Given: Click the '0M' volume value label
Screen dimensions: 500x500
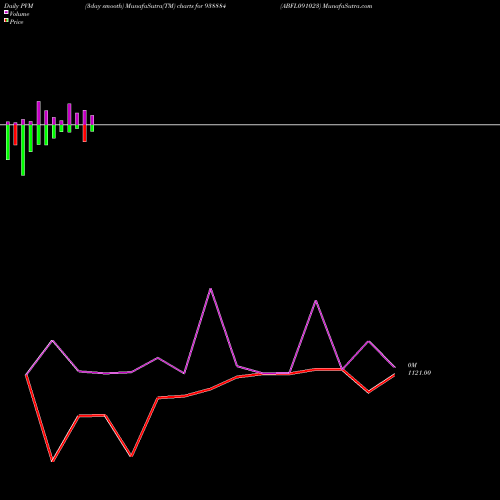Looking at the screenshot, I should [x=412, y=365].
